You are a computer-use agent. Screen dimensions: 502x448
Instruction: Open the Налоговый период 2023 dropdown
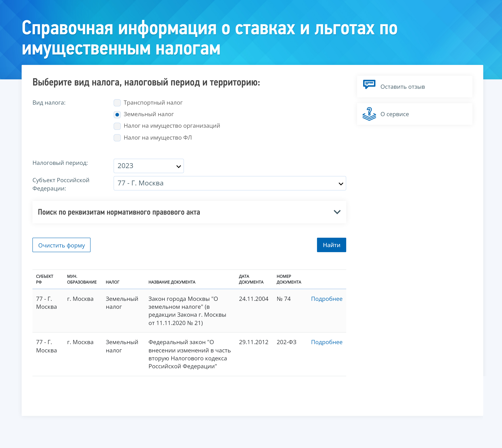click(x=149, y=166)
